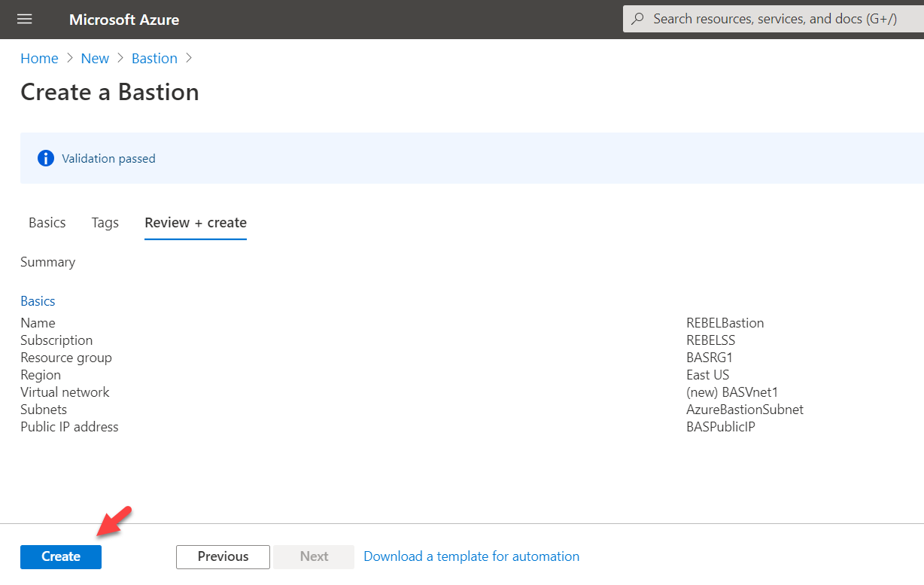Click the Basics section heading link
924x585 pixels.
point(38,301)
